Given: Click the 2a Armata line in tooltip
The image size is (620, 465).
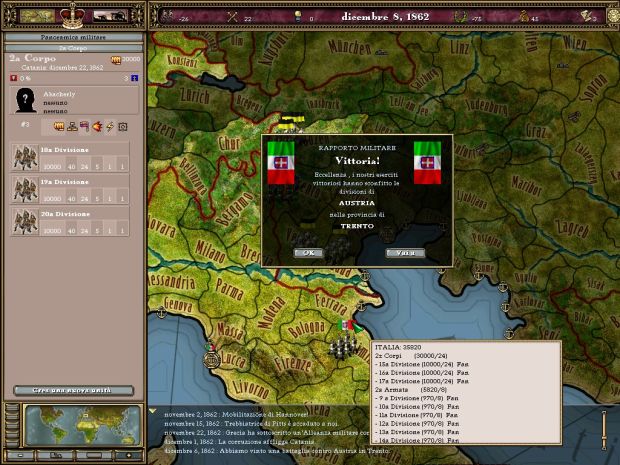Looking at the screenshot, I should click(413, 390).
